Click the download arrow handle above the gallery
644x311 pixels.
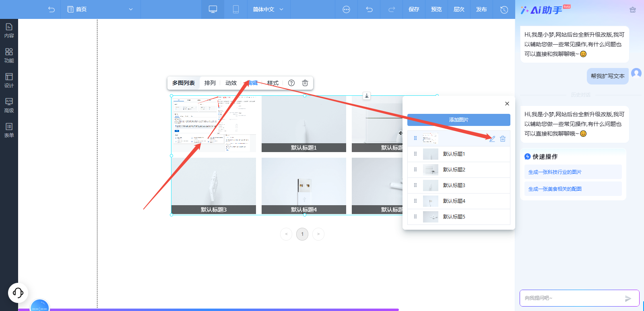367,96
